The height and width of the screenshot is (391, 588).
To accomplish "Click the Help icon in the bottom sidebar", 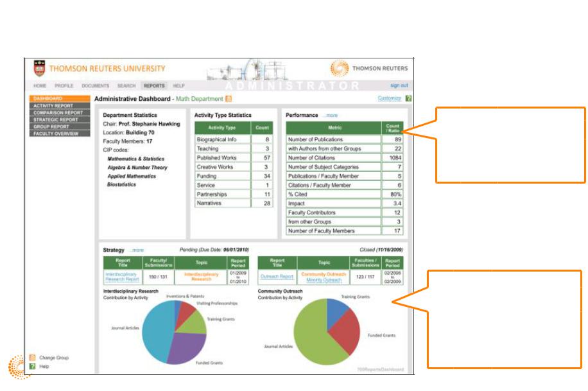I will 33,366.
